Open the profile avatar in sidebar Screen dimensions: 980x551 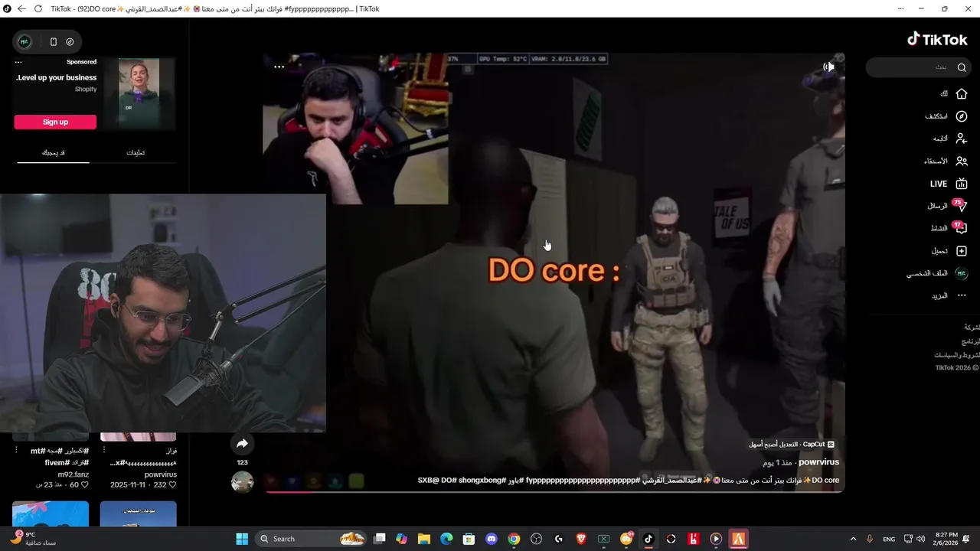pos(962,273)
